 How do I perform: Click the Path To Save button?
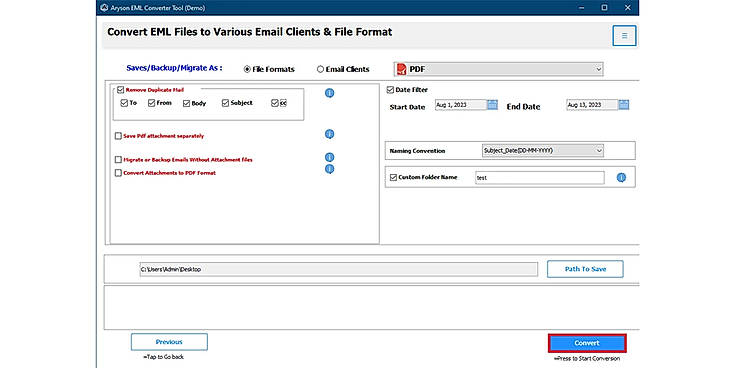(585, 269)
